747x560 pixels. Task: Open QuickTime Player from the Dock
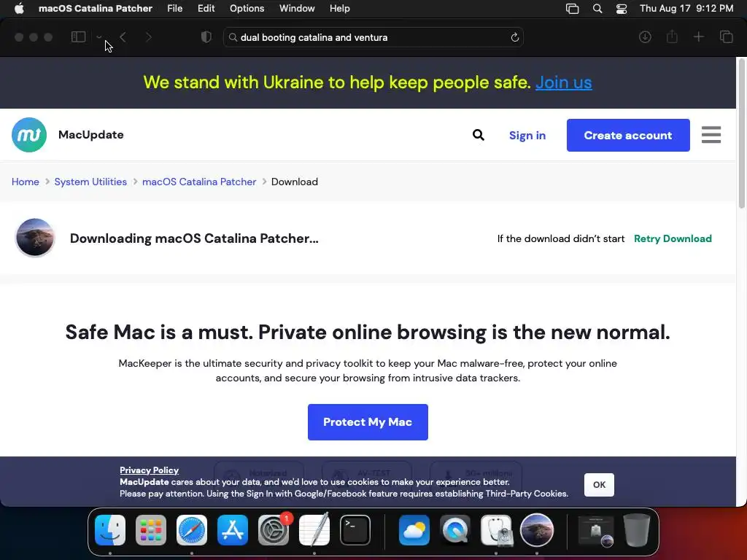[455, 530]
